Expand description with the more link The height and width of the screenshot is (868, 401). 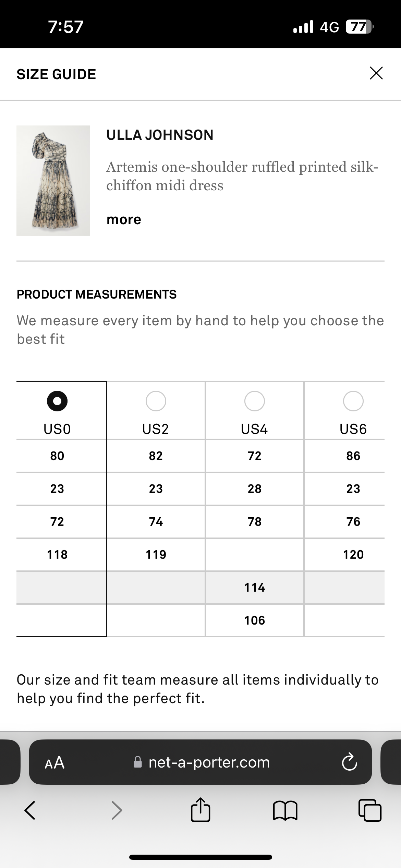pos(124,220)
